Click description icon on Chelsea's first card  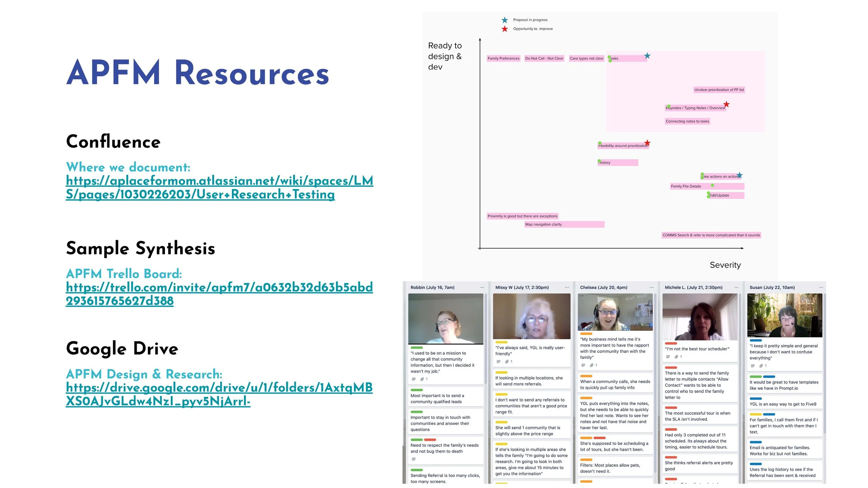583,365
